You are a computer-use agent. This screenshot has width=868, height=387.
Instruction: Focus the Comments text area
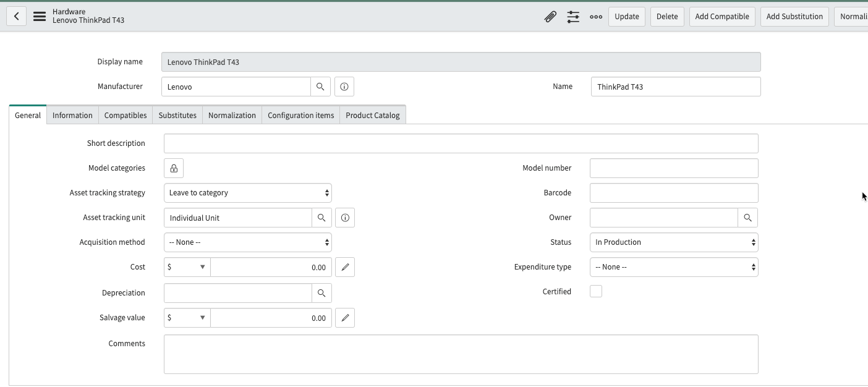coord(461,354)
